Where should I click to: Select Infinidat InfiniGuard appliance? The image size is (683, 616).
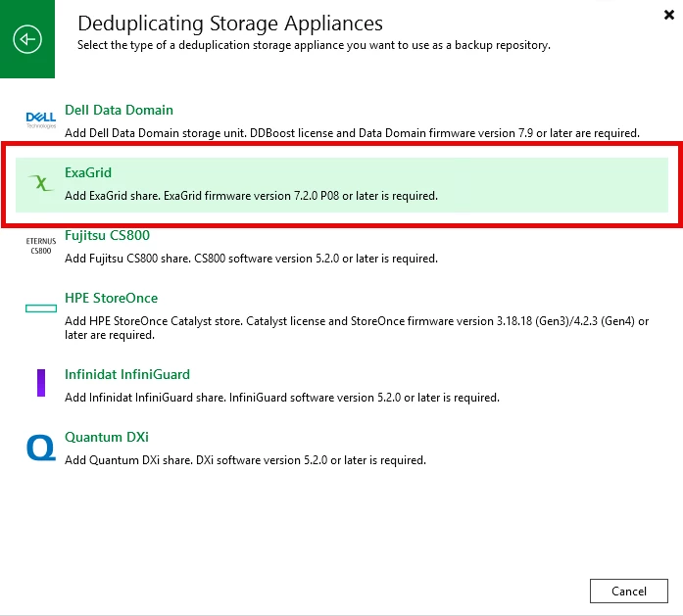click(x=127, y=374)
